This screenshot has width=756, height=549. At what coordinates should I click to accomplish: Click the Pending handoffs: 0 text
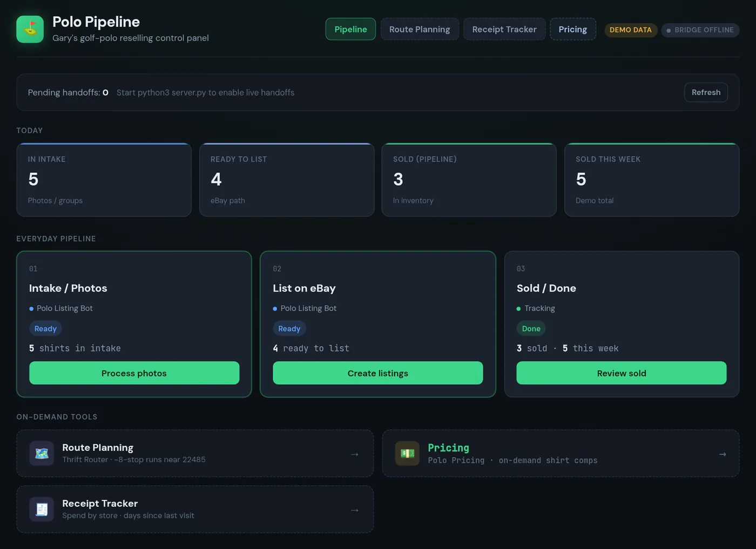(68, 92)
